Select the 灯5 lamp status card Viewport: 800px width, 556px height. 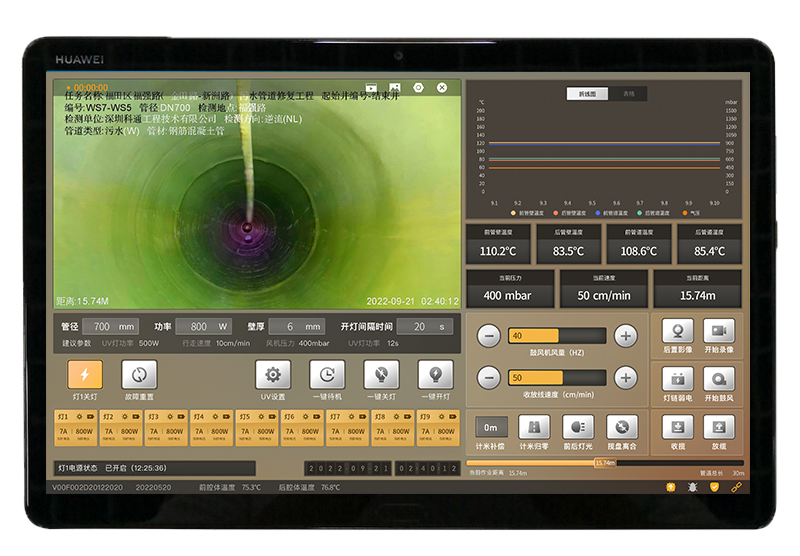point(257,428)
